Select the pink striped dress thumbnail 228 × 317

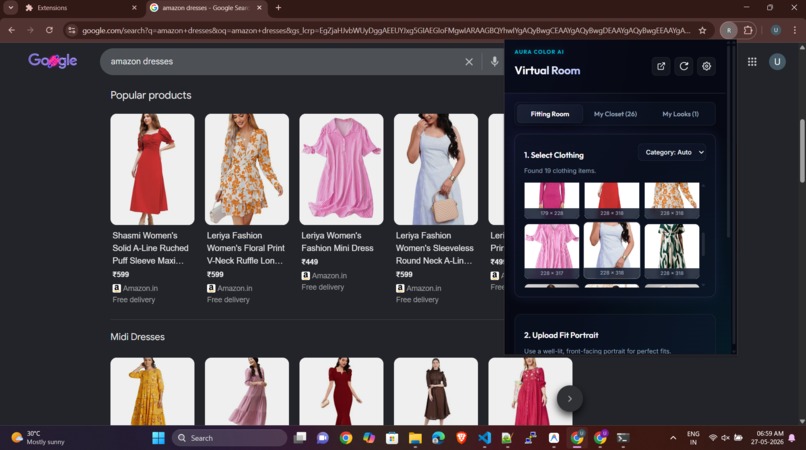552,251
